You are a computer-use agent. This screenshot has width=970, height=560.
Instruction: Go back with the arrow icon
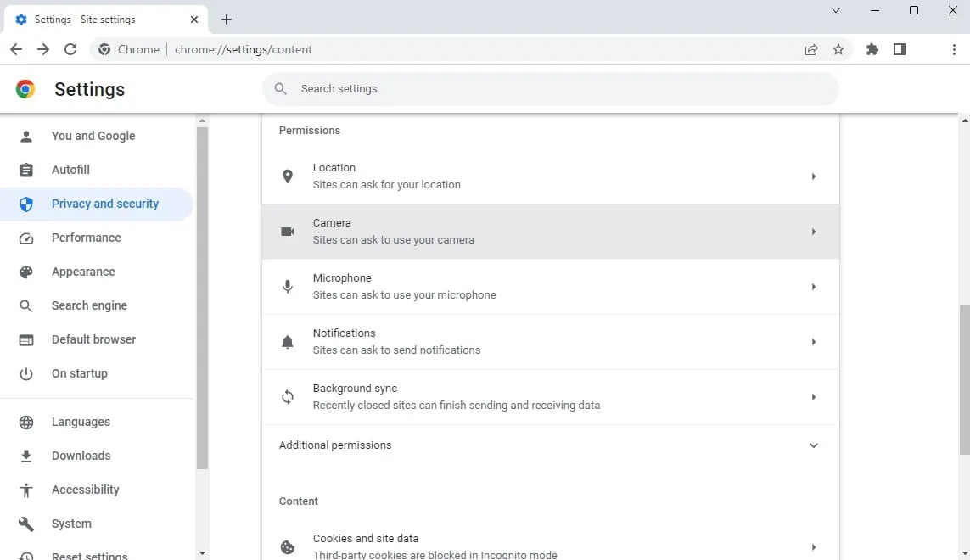click(x=16, y=49)
